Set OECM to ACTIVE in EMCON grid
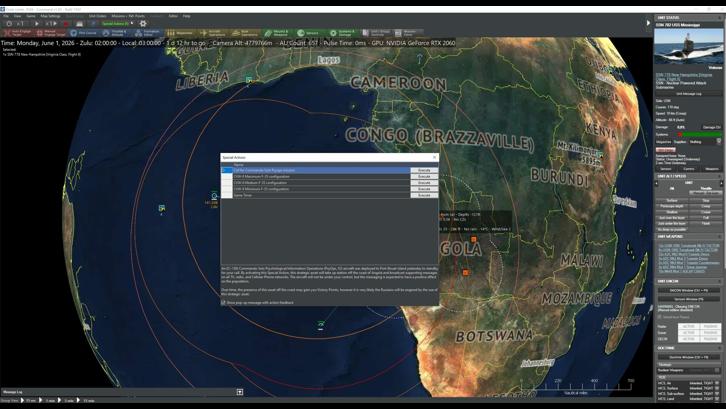Viewport: 726px width, 409px height. 688,339
